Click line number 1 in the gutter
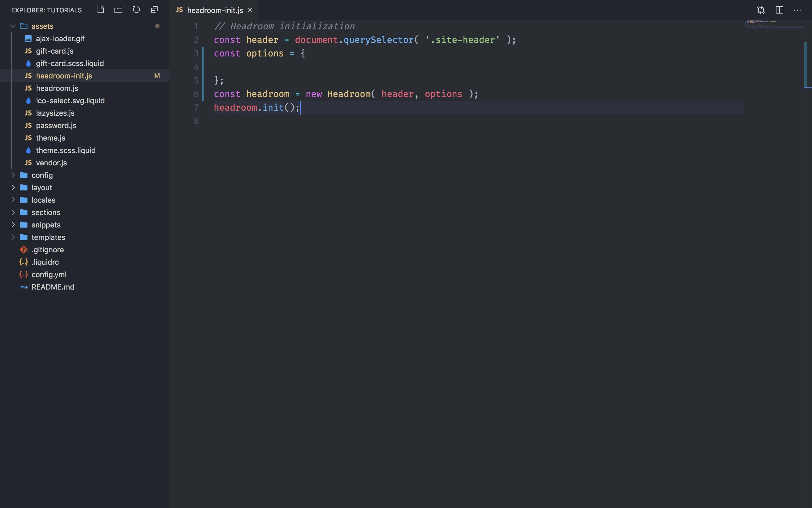The image size is (812, 508). (196, 26)
